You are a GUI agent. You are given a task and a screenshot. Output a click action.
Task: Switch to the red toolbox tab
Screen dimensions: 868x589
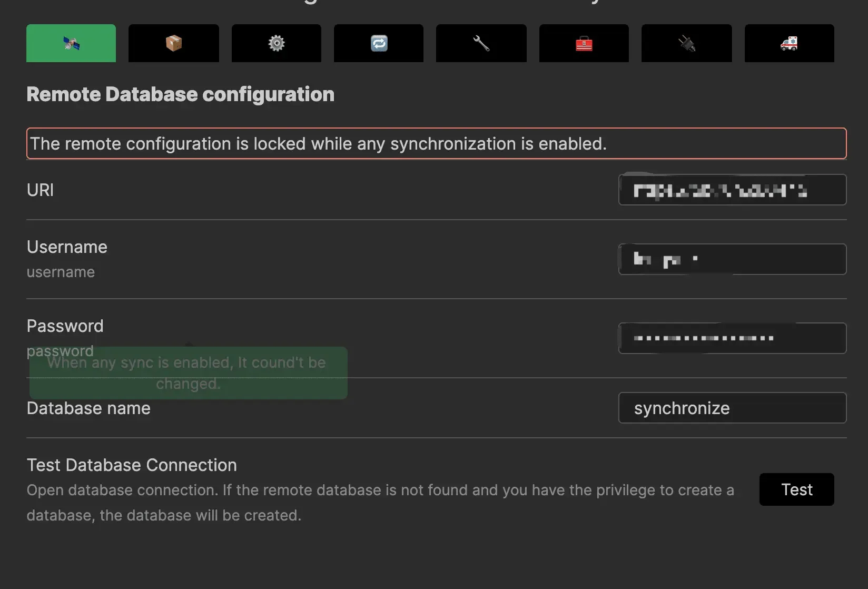[584, 43]
